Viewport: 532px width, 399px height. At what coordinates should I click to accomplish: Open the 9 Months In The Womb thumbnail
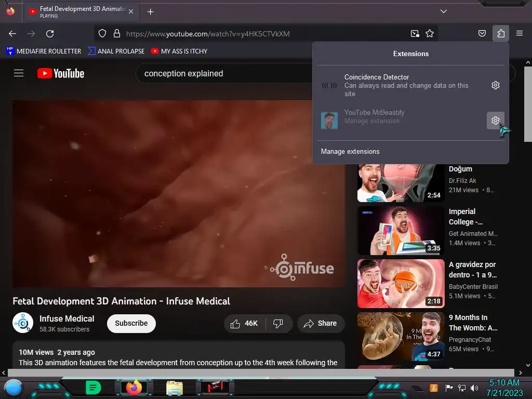click(x=401, y=337)
